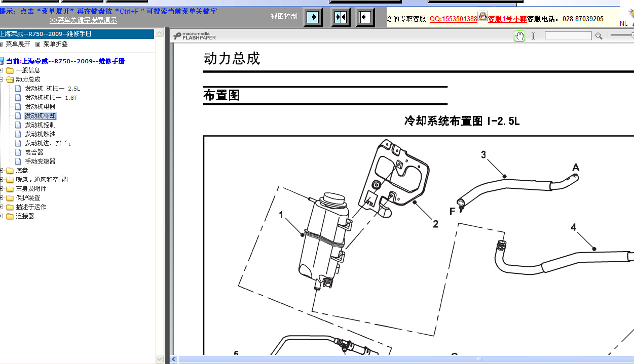Open the highlighted 发动机冷却 page
The height and width of the screenshot is (364, 634).
41,116
